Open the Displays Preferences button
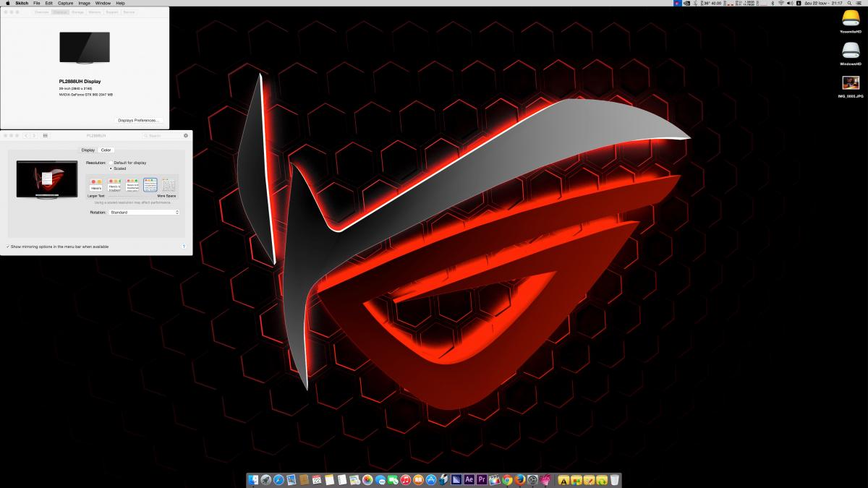This screenshot has width=868, height=488. (x=138, y=120)
